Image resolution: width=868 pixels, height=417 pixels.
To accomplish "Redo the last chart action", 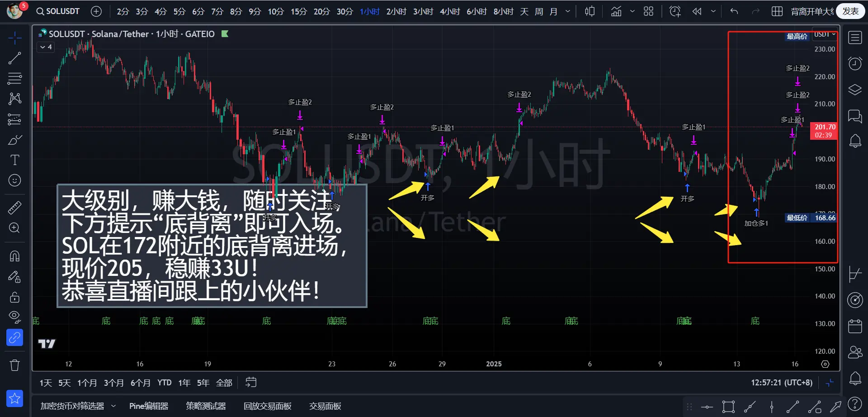I will [755, 11].
